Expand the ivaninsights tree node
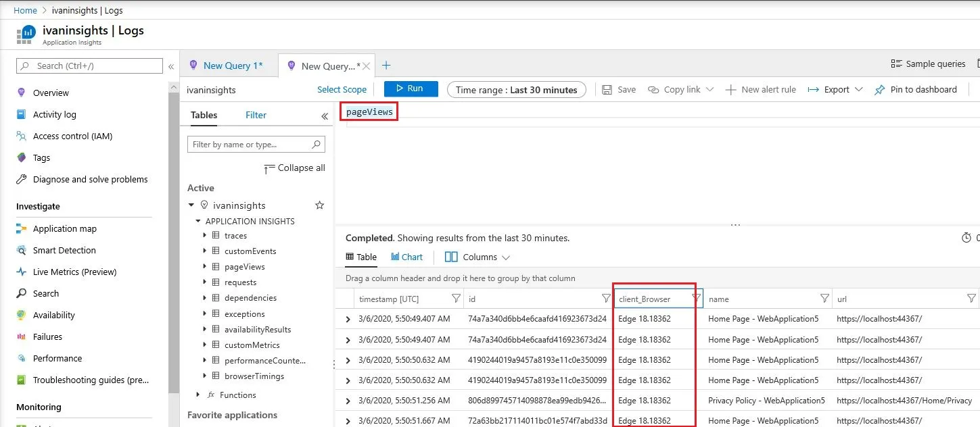 click(x=192, y=205)
